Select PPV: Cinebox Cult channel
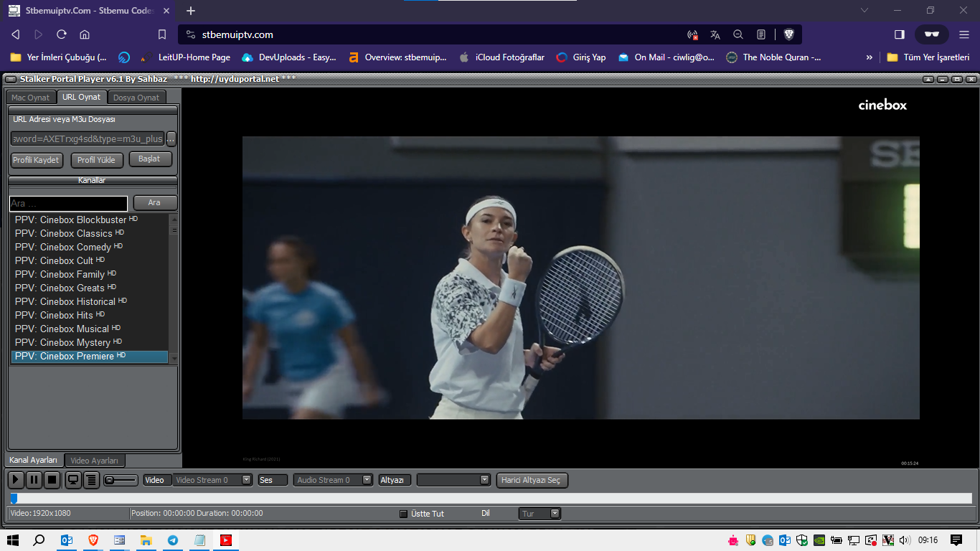Image resolution: width=980 pixels, height=551 pixels. (x=90, y=260)
